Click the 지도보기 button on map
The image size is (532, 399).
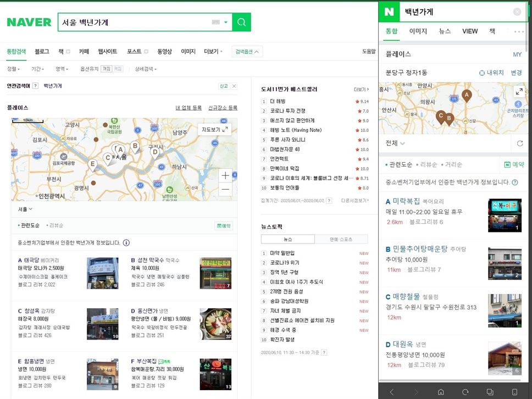[215, 130]
